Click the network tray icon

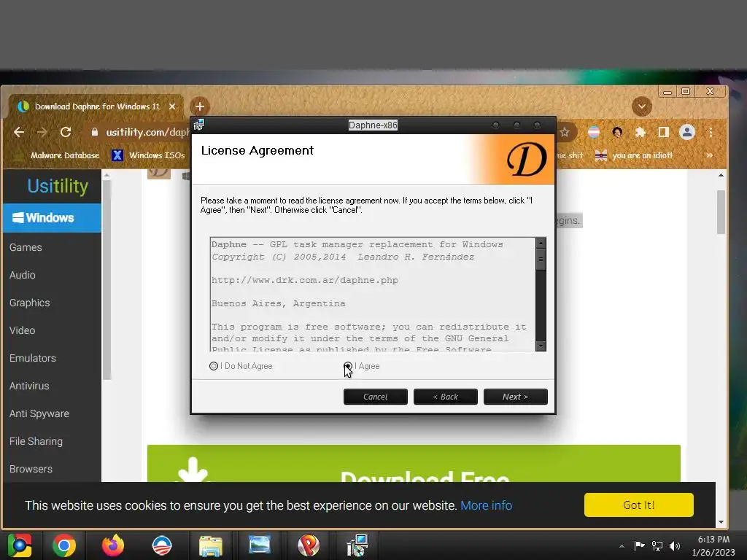click(x=657, y=545)
